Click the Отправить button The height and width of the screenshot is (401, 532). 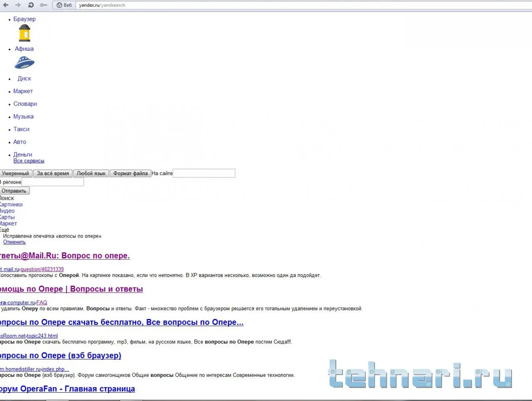pyautogui.click(x=15, y=191)
